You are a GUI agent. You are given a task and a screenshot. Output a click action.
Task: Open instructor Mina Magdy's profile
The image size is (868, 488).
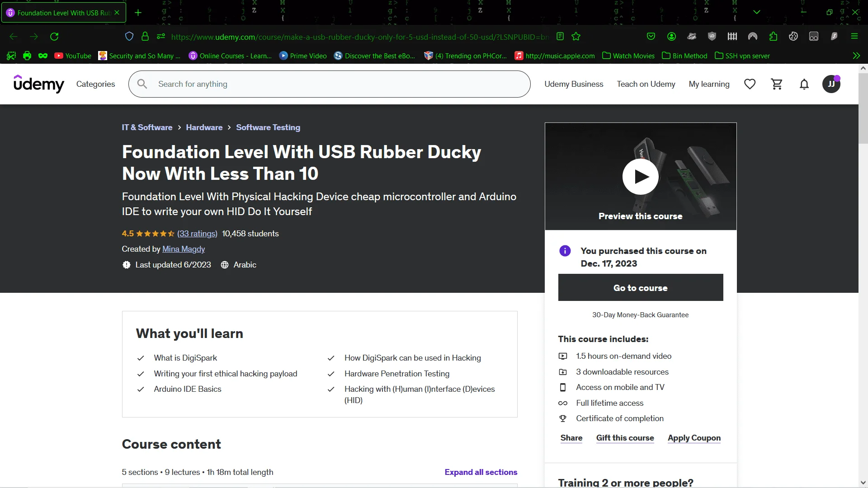point(184,249)
